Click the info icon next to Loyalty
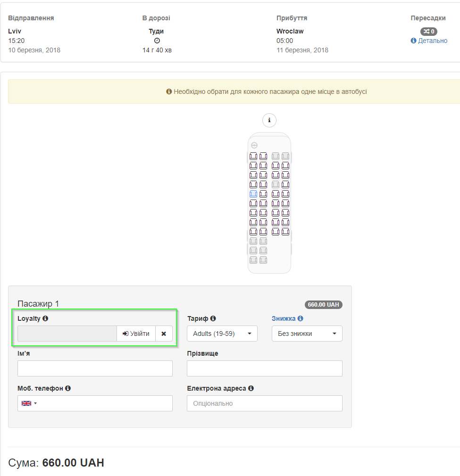The height and width of the screenshot is (476, 460). pos(45,318)
